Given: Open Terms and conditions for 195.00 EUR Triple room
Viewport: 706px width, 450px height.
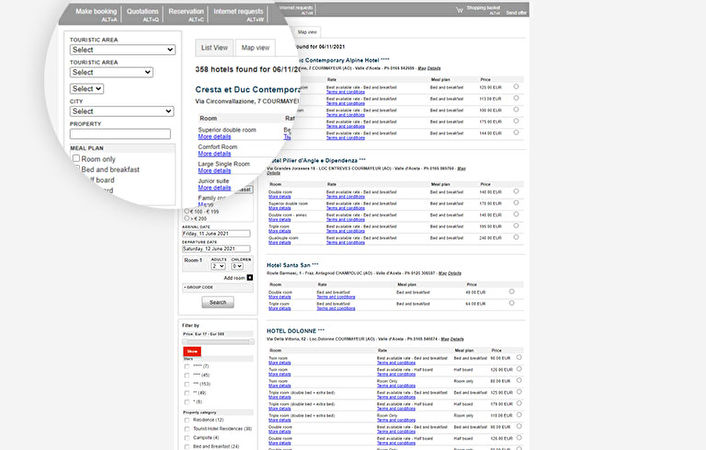Looking at the screenshot, I should pyautogui.click(x=345, y=231).
